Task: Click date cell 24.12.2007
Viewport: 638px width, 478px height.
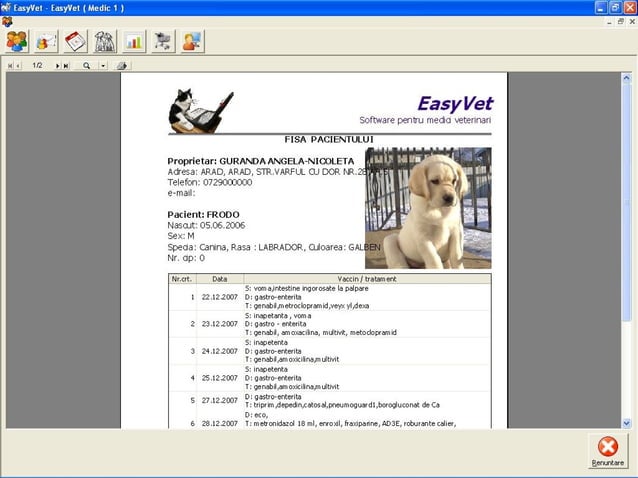Action: coord(220,351)
